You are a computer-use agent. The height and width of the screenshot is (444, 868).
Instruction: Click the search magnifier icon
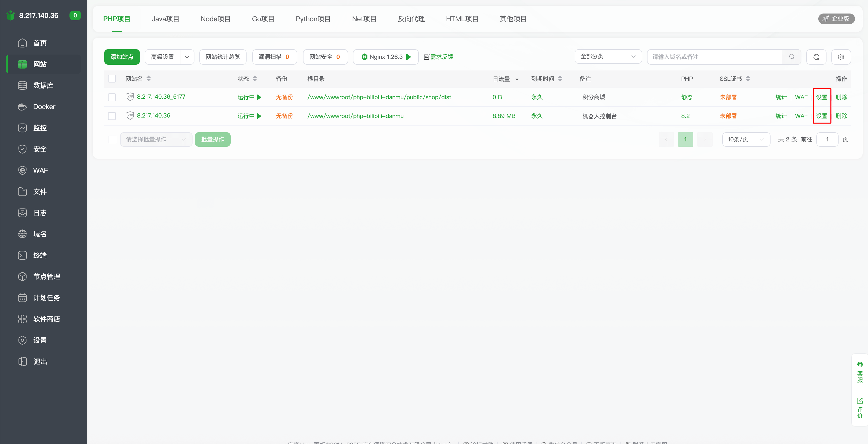pos(792,57)
